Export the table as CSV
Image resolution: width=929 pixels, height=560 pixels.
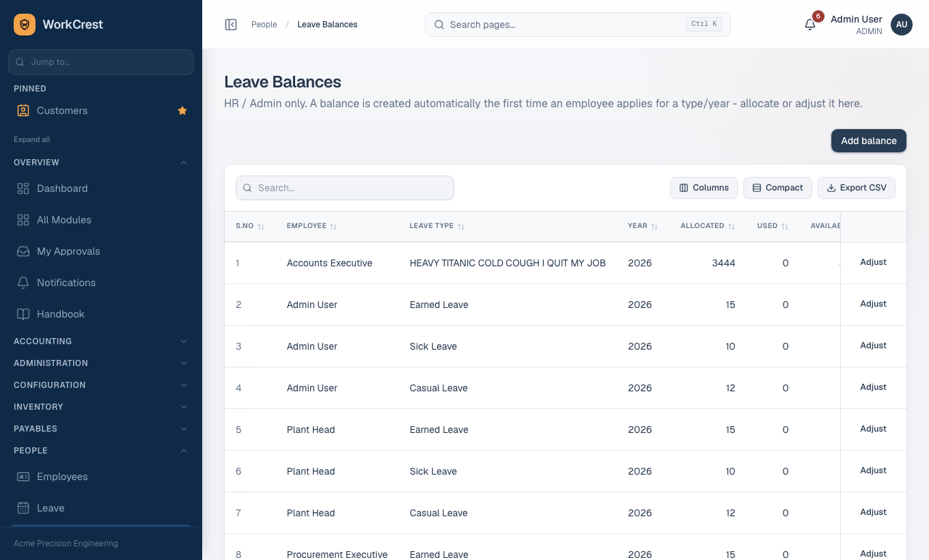(x=857, y=188)
